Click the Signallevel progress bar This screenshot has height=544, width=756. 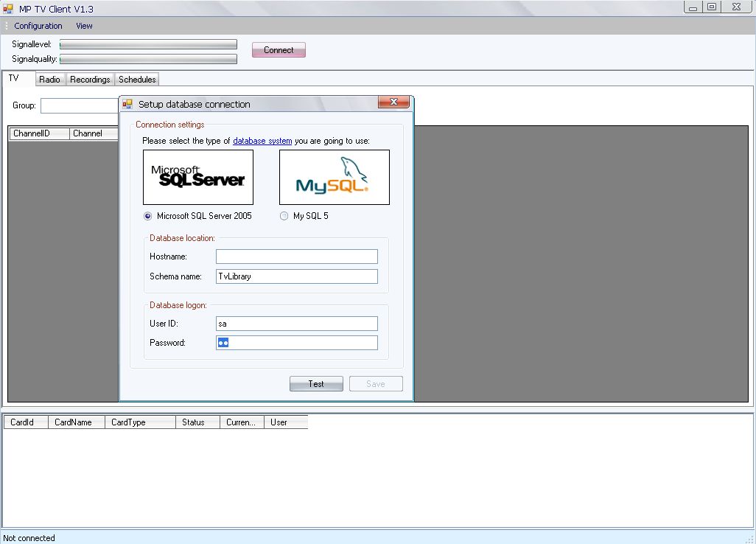coord(148,44)
